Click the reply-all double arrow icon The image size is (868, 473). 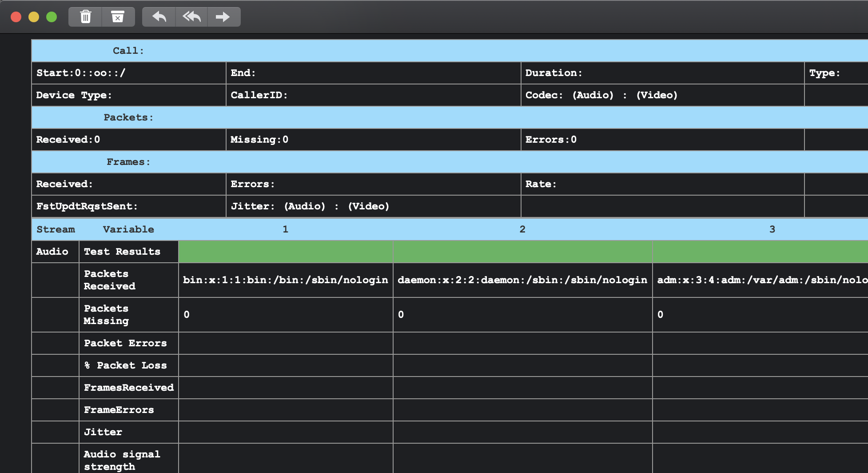coord(191,17)
